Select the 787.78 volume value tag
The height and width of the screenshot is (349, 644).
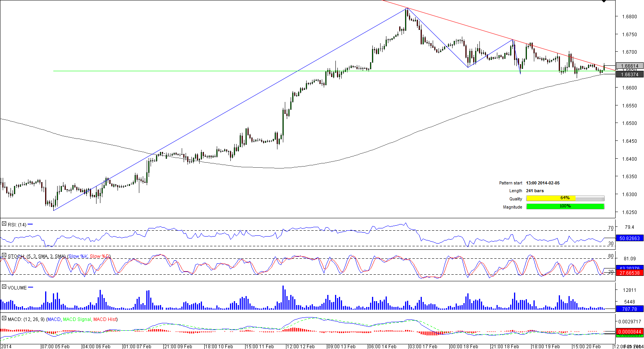(x=629, y=309)
